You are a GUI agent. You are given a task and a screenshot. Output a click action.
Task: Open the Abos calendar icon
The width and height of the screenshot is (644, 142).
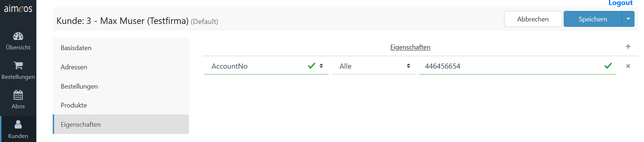coord(18,95)
